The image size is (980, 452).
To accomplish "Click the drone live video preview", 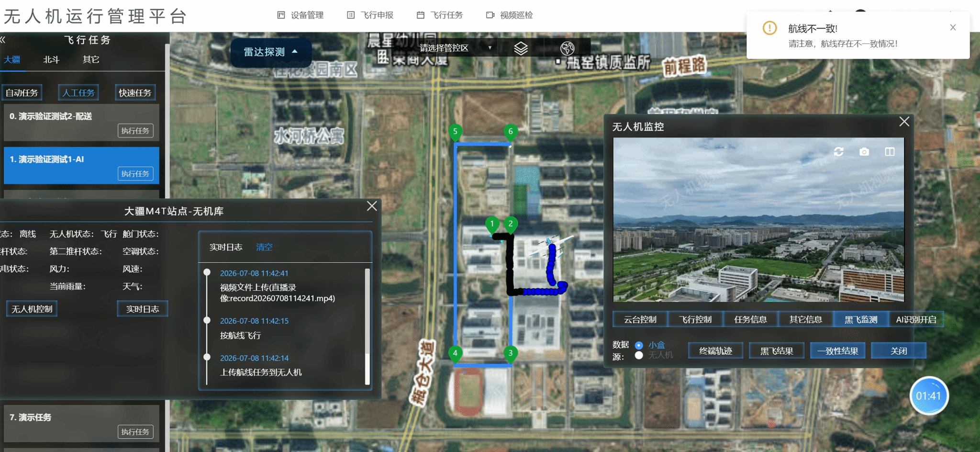I will coord(758,220).
